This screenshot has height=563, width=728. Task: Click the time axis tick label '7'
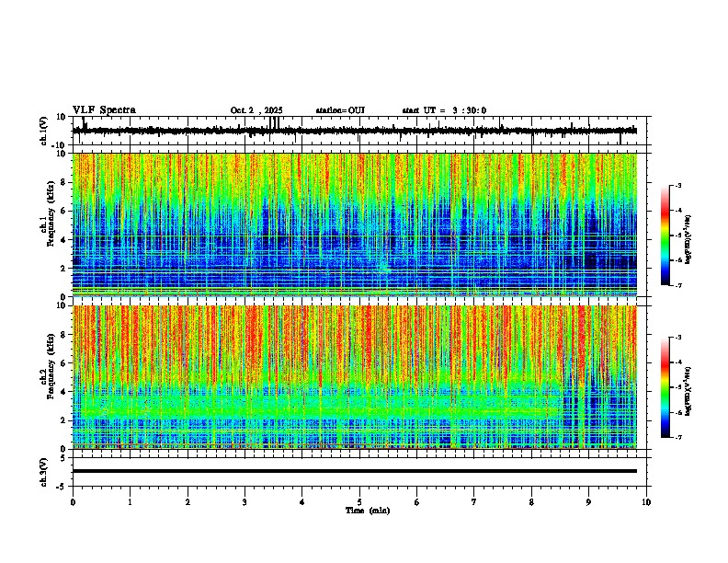pos(474,502)
